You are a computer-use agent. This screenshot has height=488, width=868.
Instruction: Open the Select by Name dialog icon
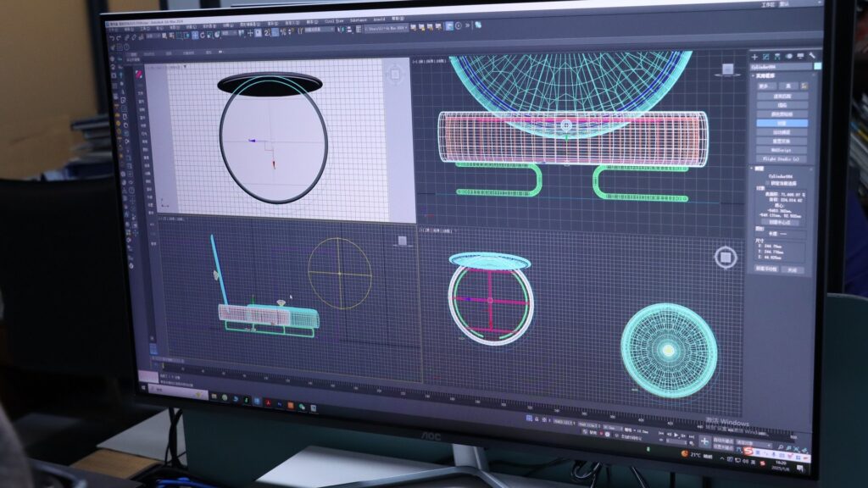coord(171,35)
